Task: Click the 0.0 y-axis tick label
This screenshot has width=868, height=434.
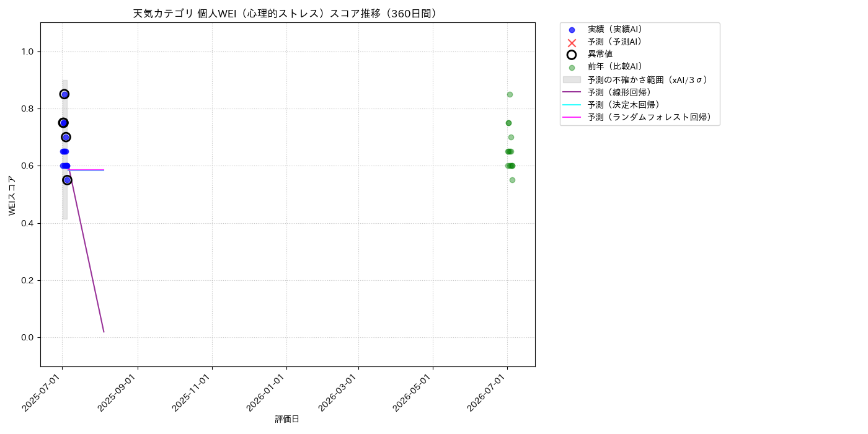Action: [x=27, y=337]
